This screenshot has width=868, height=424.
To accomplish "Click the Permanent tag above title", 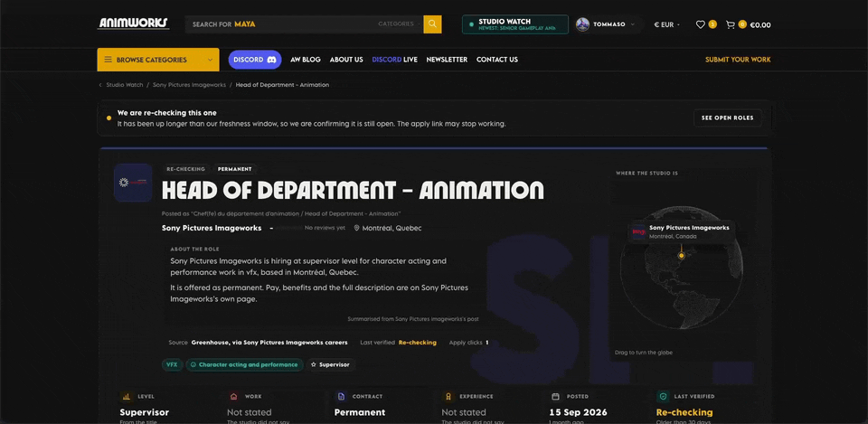I will 235,169.
